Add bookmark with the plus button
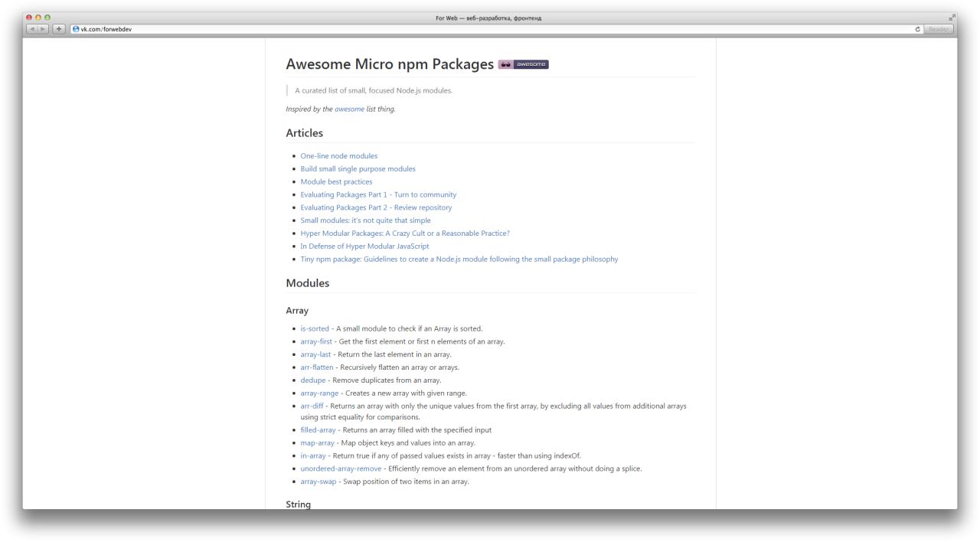Screen dimensions: 980x542 click(x=59, y=29)
